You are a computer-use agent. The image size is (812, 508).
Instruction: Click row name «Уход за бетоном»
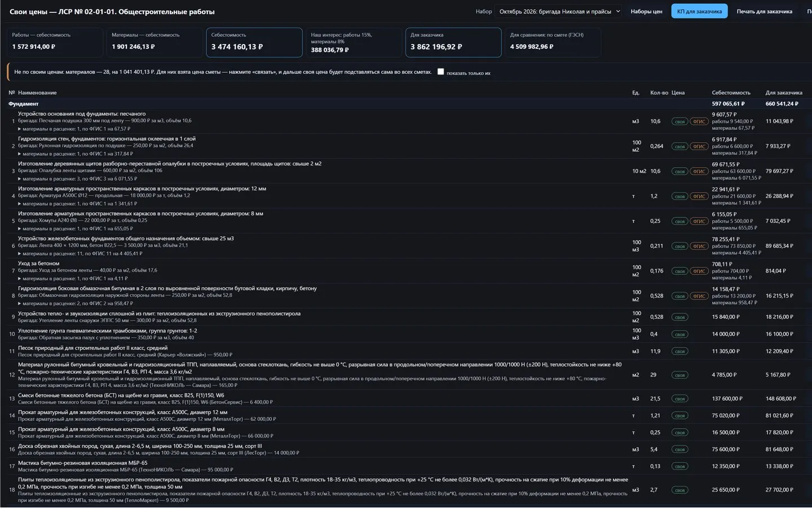38,264
